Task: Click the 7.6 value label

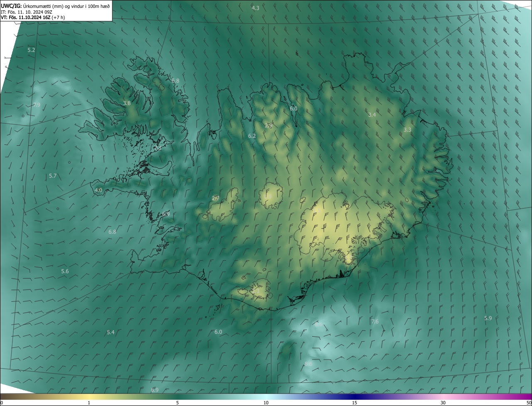Action: (375, 322)
